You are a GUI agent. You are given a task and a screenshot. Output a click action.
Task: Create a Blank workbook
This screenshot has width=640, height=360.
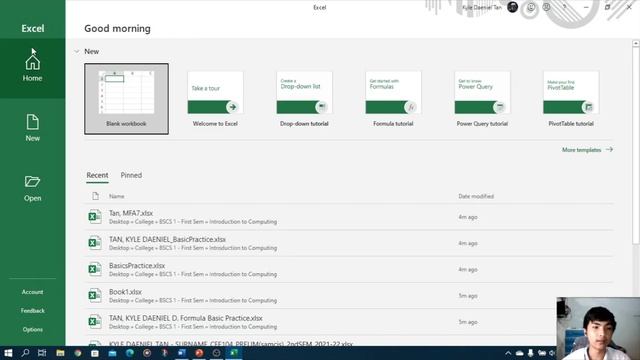(126, 99)
